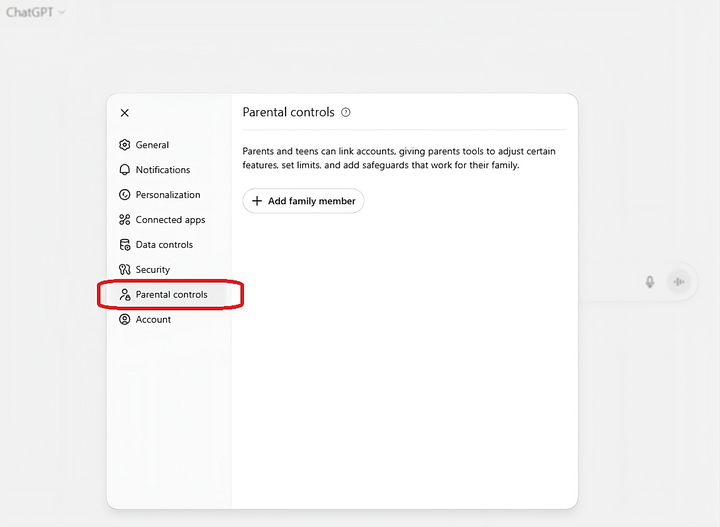Click the Data controls icon

click(125, 245)
